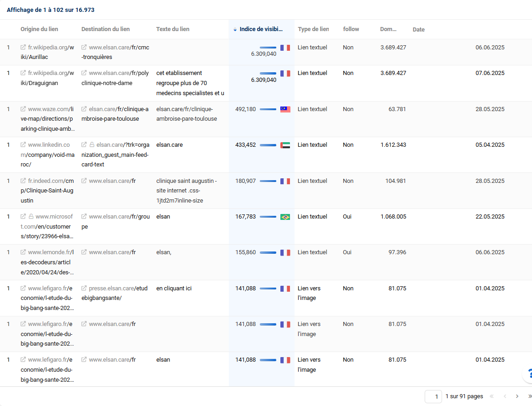
Task: Click the France flag in the Aurillac row
Action: [285, 48]
